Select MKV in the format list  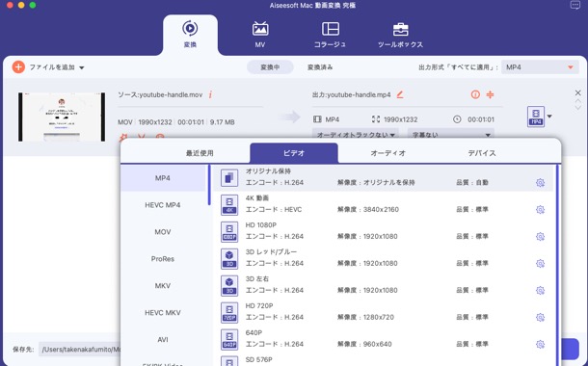[x=163, y=286]
